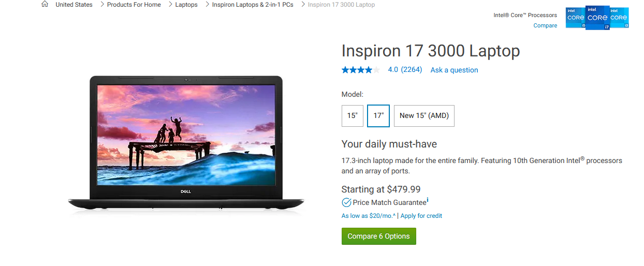Click the Price Match Guarantee checkmark icon
This screenshot has height=266, width=644.
click(x=346, y=202)
